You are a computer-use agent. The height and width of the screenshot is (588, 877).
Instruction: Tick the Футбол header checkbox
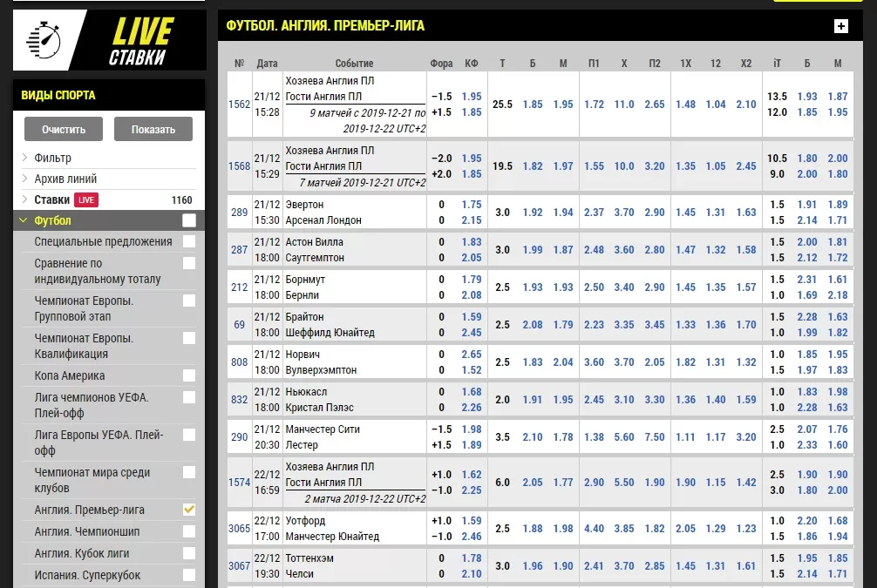coord(189,221)
